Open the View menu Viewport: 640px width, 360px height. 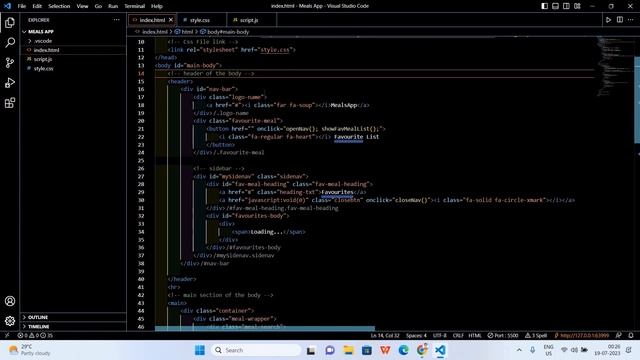pos(82,6)
